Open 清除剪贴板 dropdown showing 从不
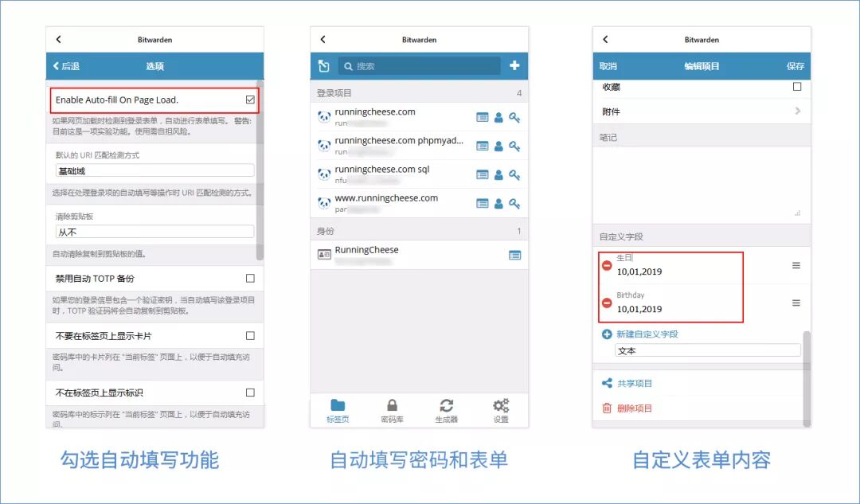This screenshot has width=860, height=504. pos(154,232)
